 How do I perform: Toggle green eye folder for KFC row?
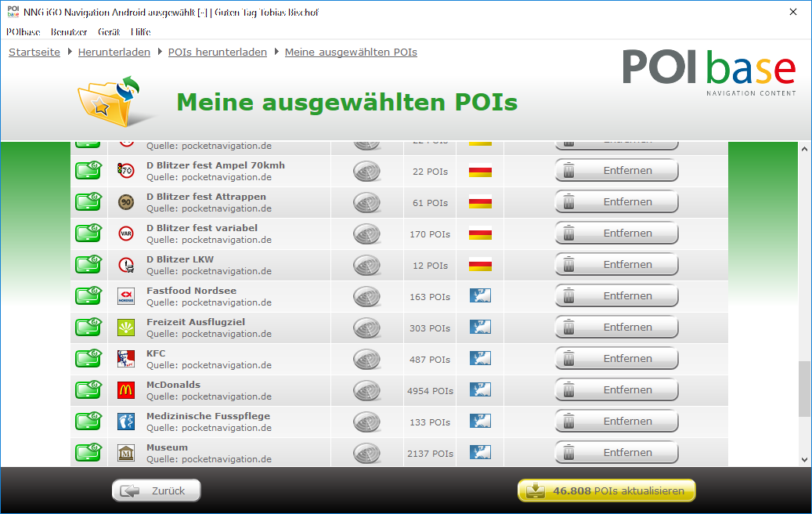click(x=88, y=358)
